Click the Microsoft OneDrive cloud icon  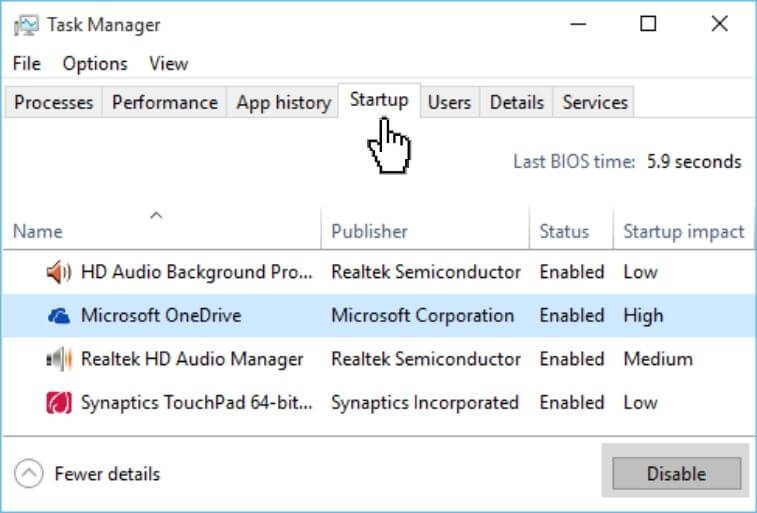click(x=59, y=316)
